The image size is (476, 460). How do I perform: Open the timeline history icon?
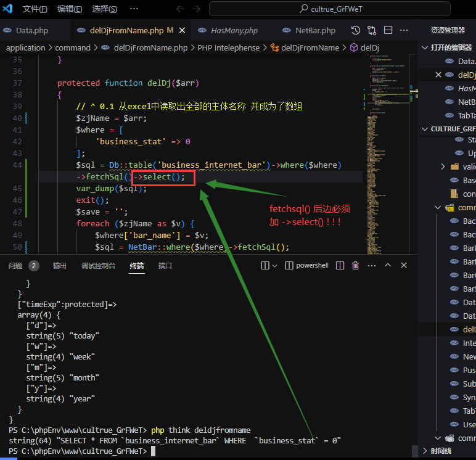[x=356, y=30]
